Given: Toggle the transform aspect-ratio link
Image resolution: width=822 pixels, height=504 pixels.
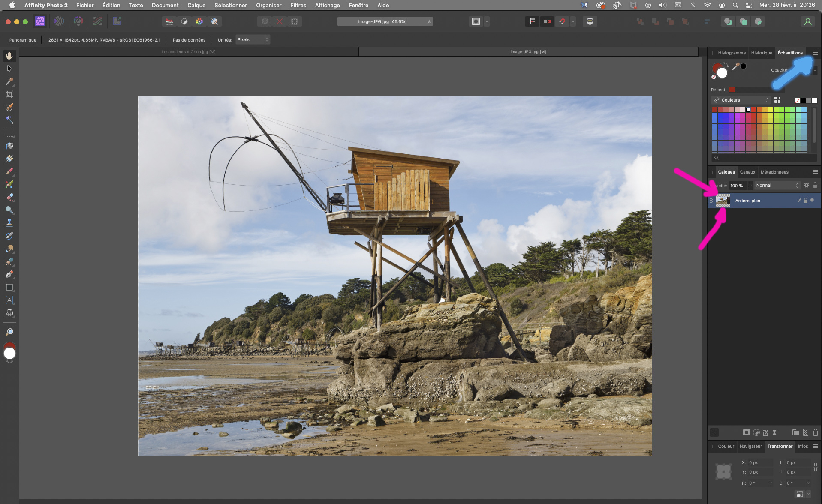Looking at the screenshot, I should [816, 467].
